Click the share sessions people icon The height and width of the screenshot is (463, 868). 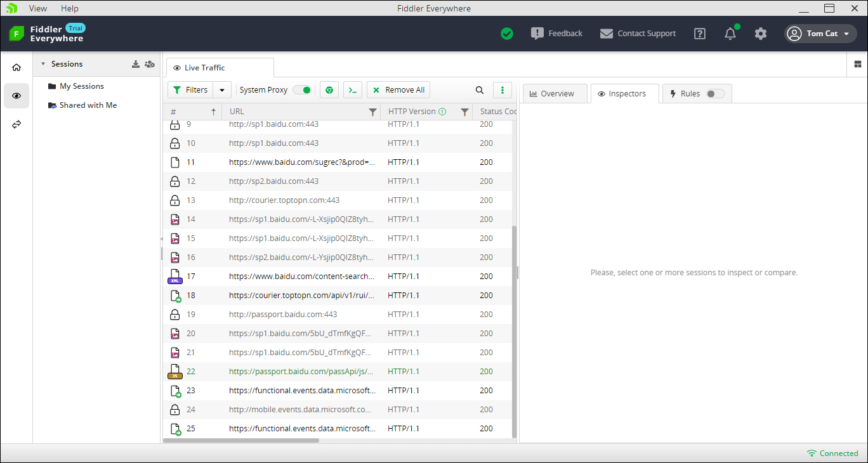pyautogui.click(x=149, y=64)
